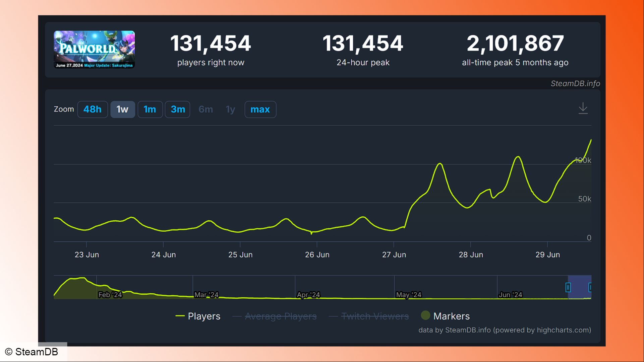Click the Jun '24 navigator label

pyautogui.click(x=510, y=295)
